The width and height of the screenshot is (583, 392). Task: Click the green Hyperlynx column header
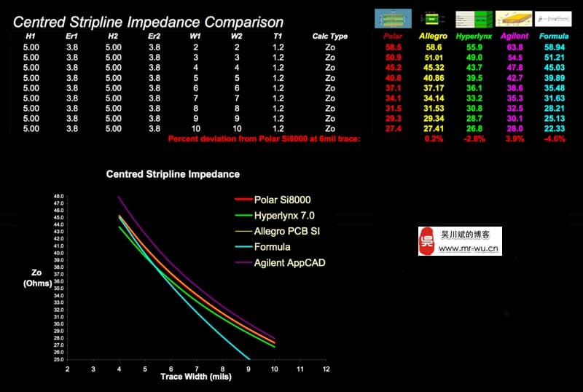pyautogui.click(x=474, y=36)
